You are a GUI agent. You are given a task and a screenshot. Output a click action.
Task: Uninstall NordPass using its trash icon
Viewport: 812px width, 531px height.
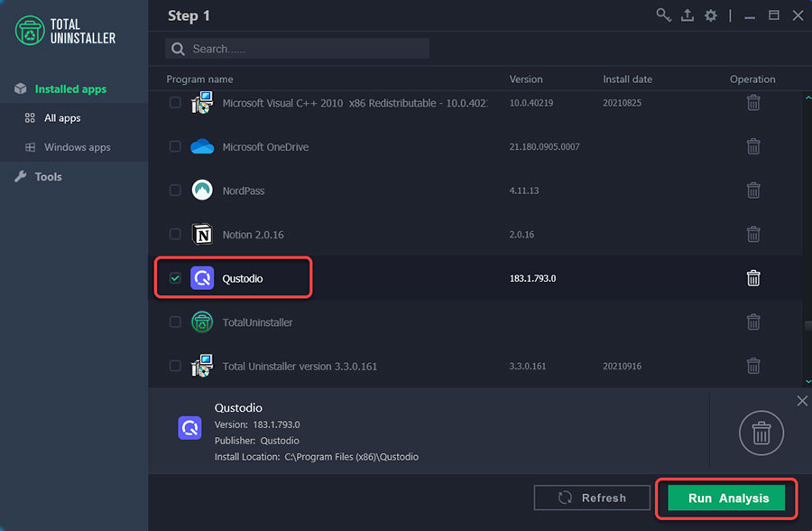tap(753, 191)
